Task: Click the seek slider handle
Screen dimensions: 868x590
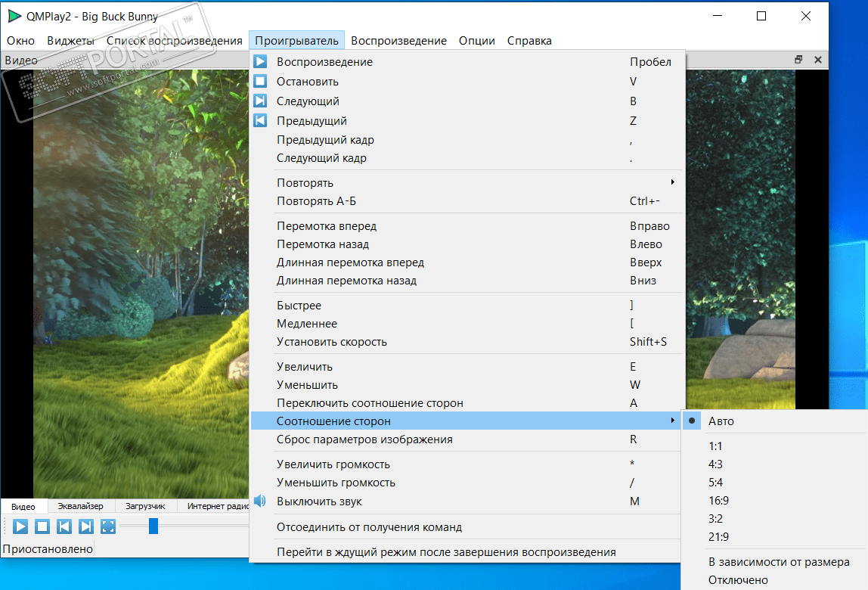Action: click(x=153, y=526)
